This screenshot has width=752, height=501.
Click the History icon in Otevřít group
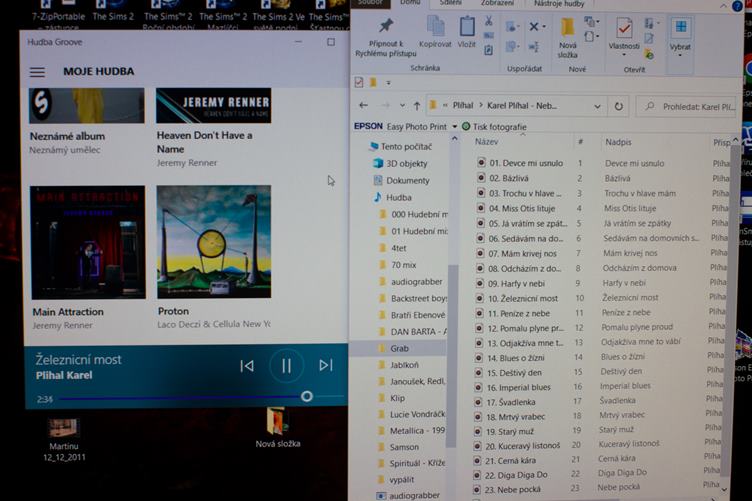[649, 54]
